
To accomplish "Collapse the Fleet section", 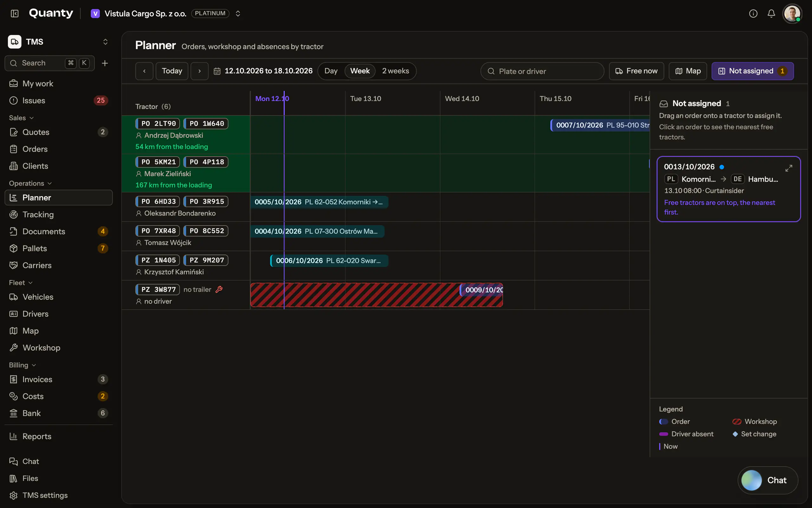I will [21, 283].
